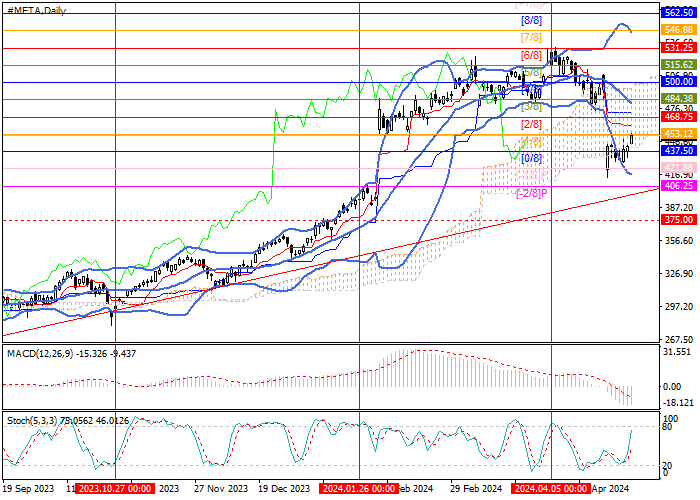
Task: Click the 297.20 axis price value
Action: click(x=679, y=307)
